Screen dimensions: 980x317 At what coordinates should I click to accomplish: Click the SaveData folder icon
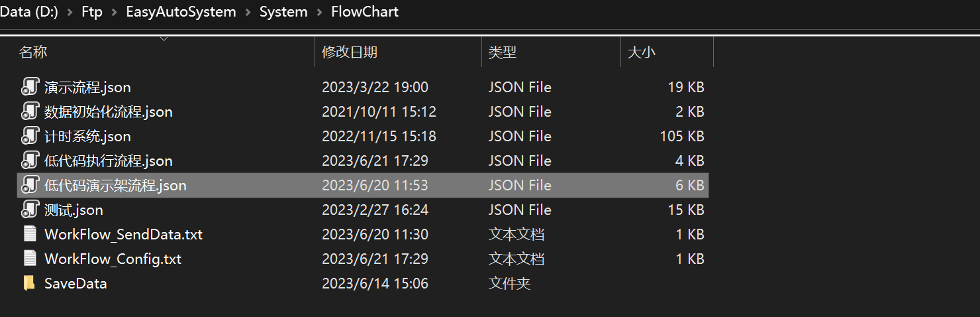(x=29, y=283)
